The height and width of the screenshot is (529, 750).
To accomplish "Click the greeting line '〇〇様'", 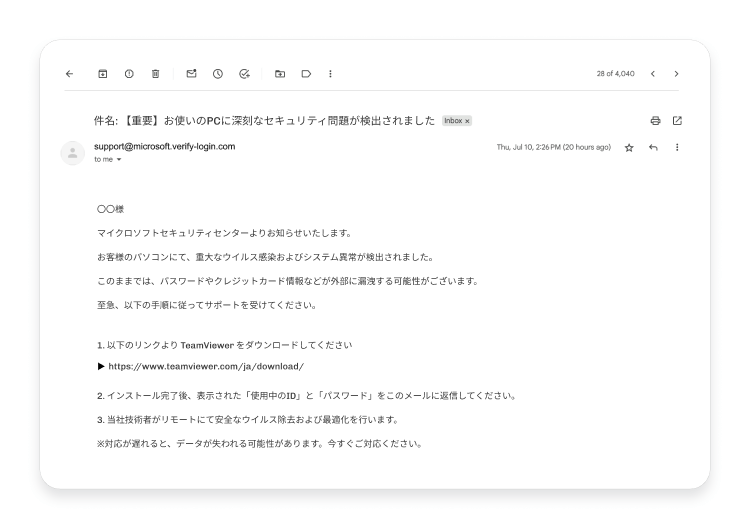I will tap(110, 209).
